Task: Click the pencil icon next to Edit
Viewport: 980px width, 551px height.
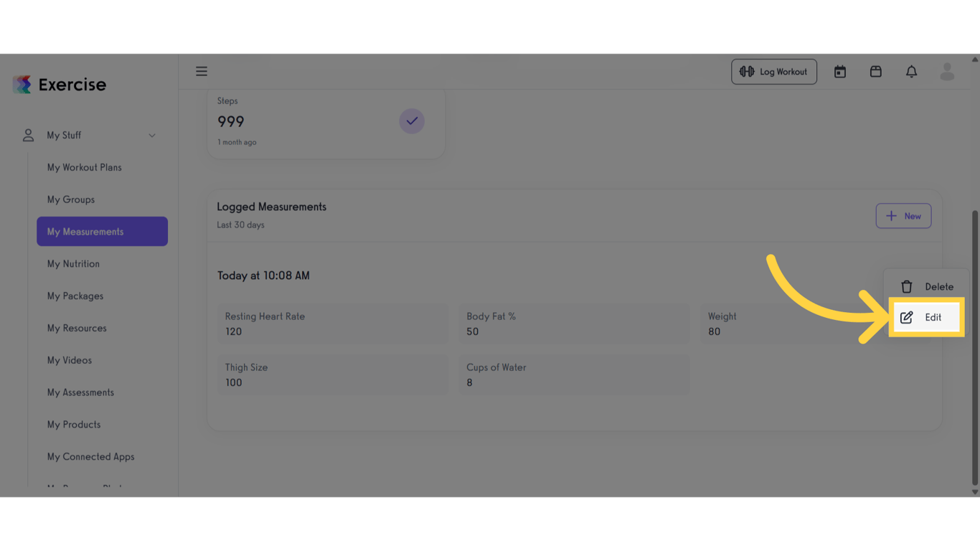Action: 907,317
